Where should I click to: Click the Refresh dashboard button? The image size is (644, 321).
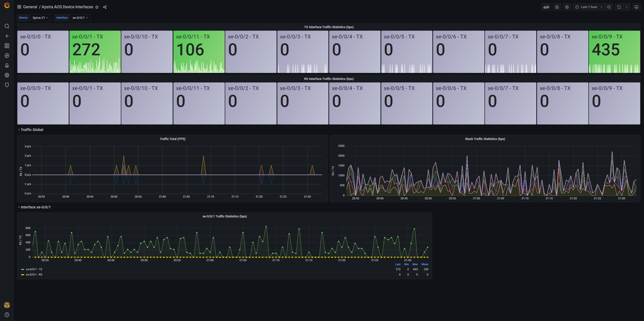click(619, 7)
